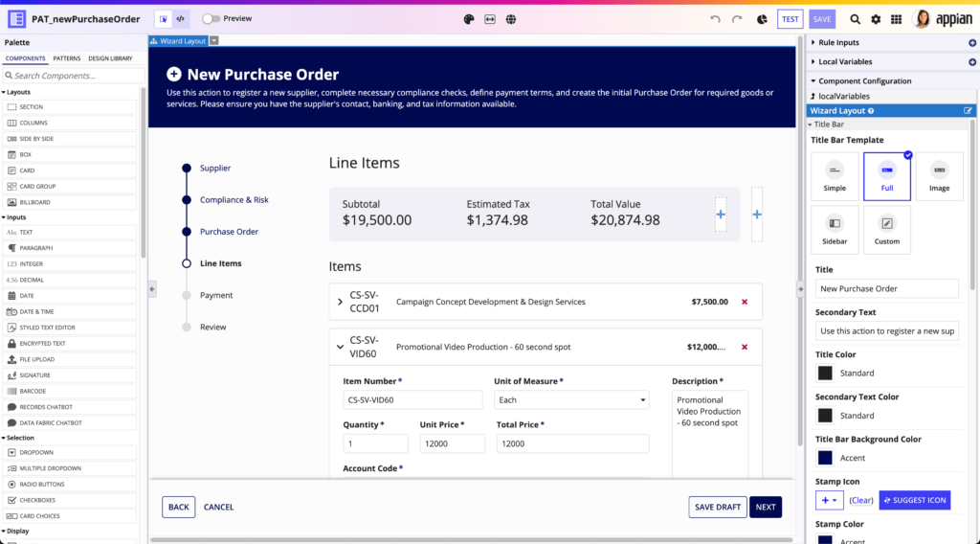Click the undo arrow icon

715,19
